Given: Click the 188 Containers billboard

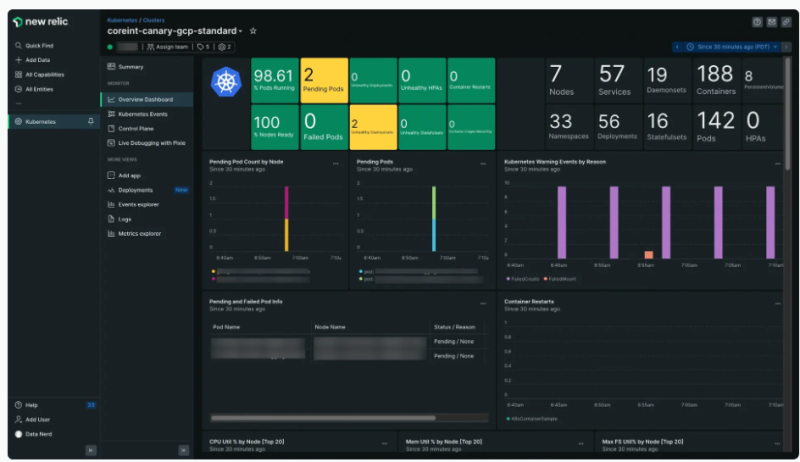Looking at the screenshot, I should (x=716, y=81).
